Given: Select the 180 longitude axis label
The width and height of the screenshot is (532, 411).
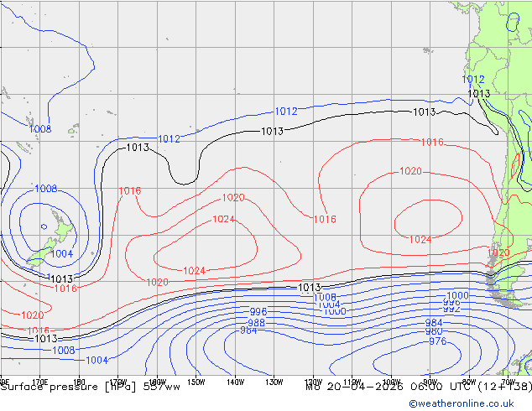Looking at the screenshot, I should point(79,382).
